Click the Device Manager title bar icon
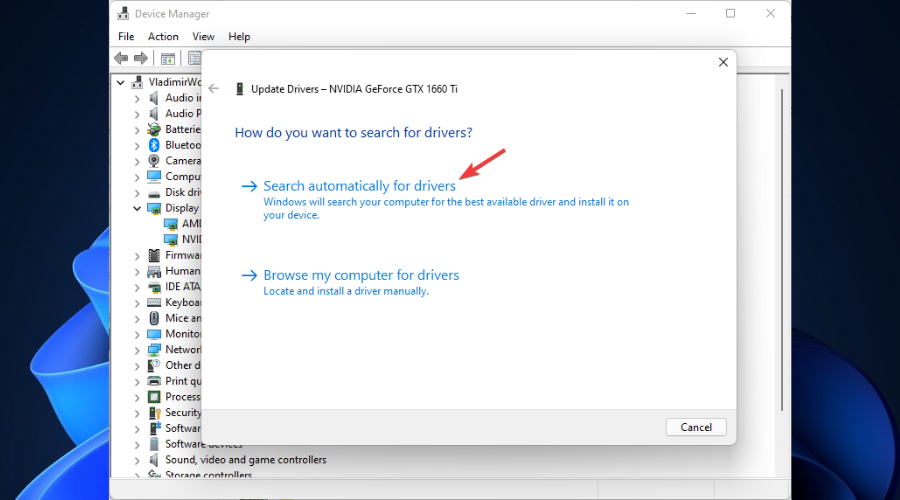 (x=123, y=13)
